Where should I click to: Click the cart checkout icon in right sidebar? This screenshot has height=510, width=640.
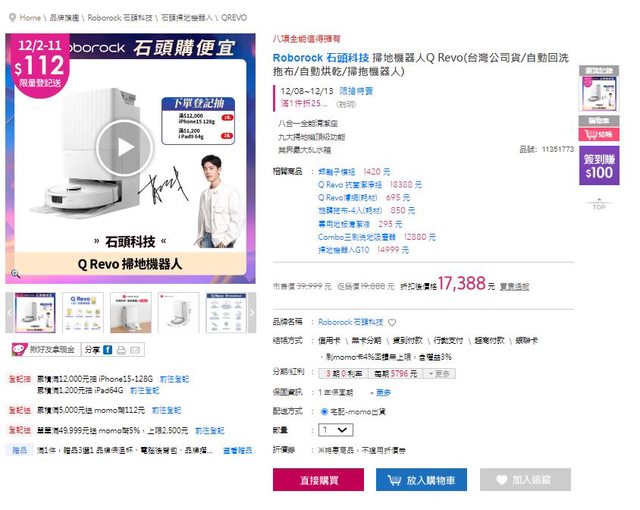(599, 134)
